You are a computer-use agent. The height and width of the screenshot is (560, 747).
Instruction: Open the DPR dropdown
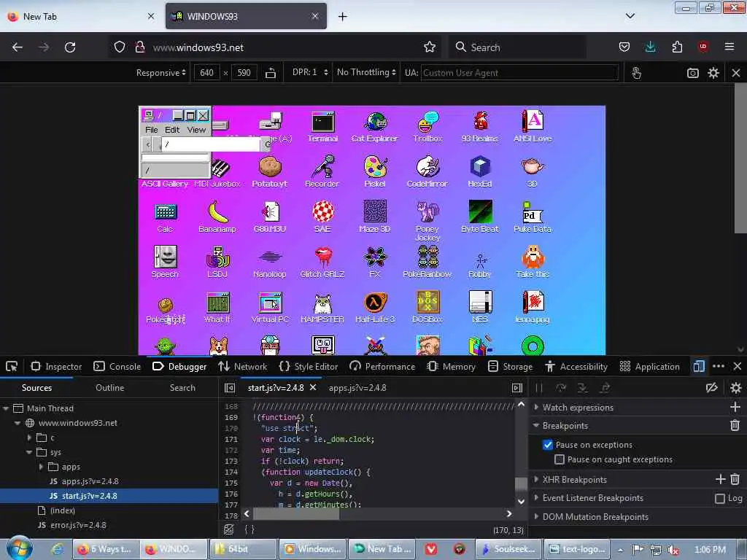pyautogui.click(x=310, y=72)
